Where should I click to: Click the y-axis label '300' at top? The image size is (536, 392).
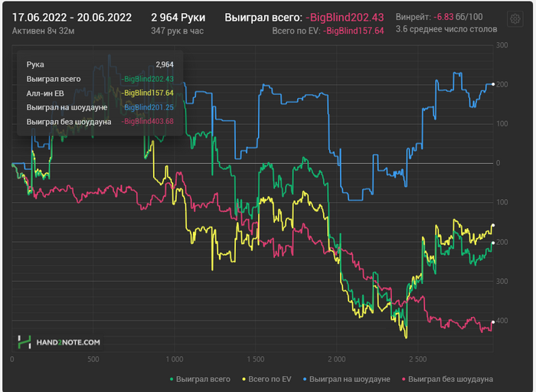point(502,45)
